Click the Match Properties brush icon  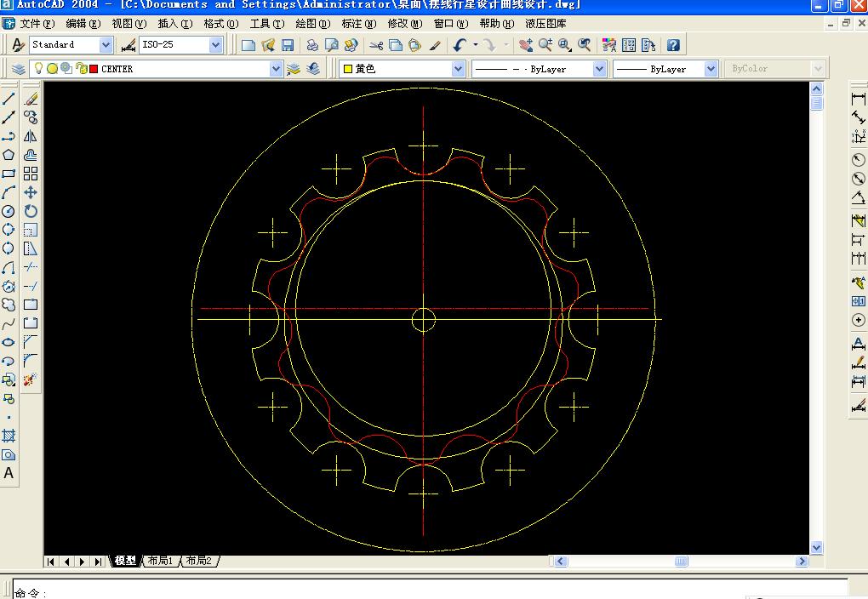tap(435, 45)
